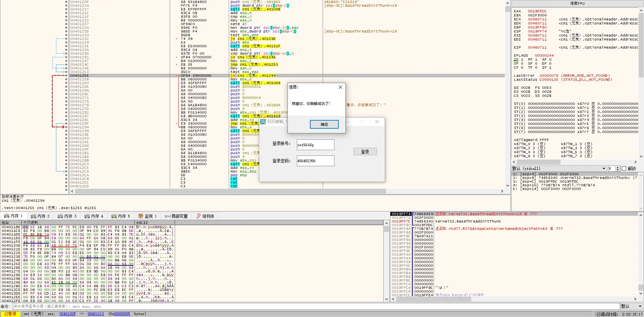This screenshot has height=317, width=644.
Task: Collapse the jump marker at address 00401232
Action: click(x=177, y=39)
